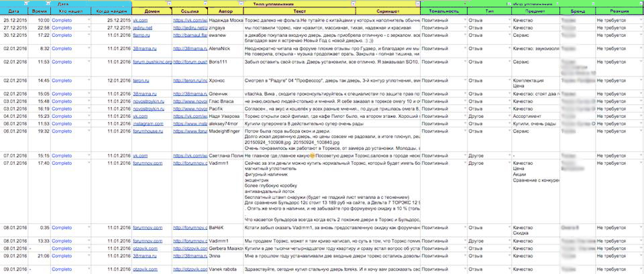
Task: Open Реакция dropdown in the Элла row
Action: [641, 255]
